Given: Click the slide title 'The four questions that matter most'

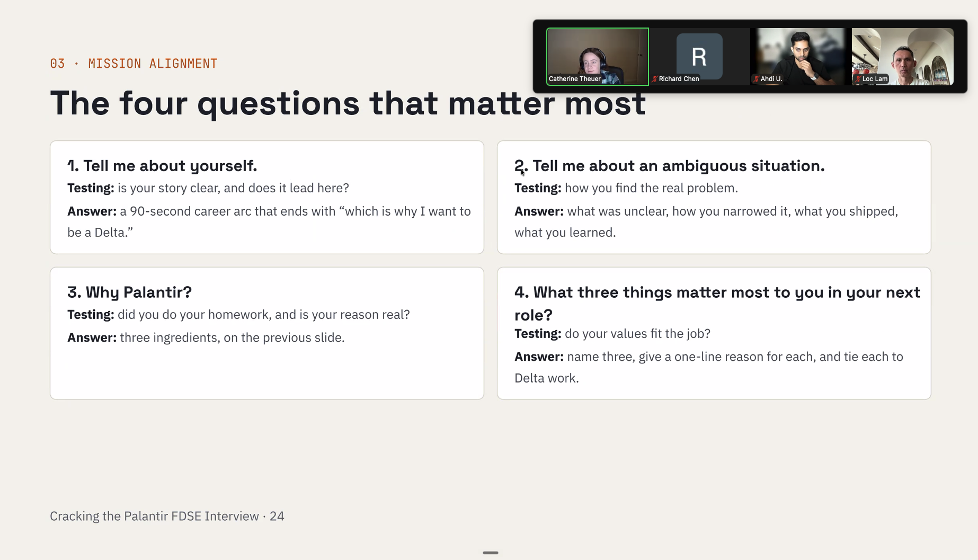Looking at the screenshot, I should (x=348, y=103).
